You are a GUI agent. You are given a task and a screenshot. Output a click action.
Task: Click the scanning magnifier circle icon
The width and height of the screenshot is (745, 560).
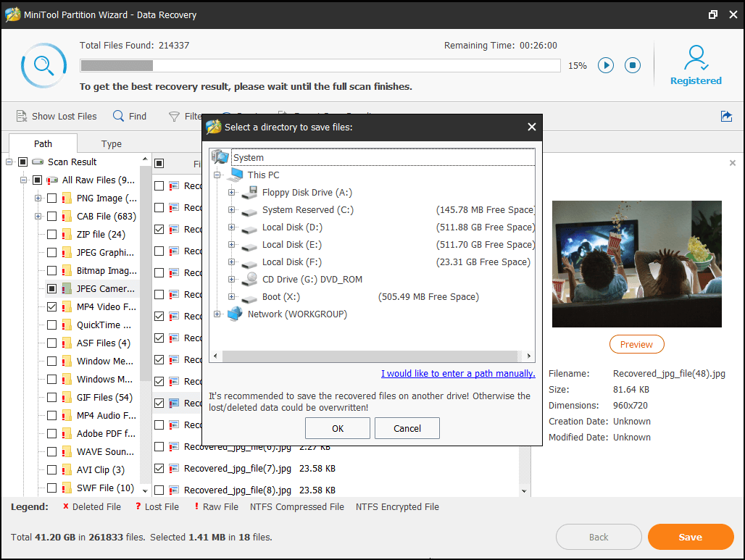pos(43,65)
